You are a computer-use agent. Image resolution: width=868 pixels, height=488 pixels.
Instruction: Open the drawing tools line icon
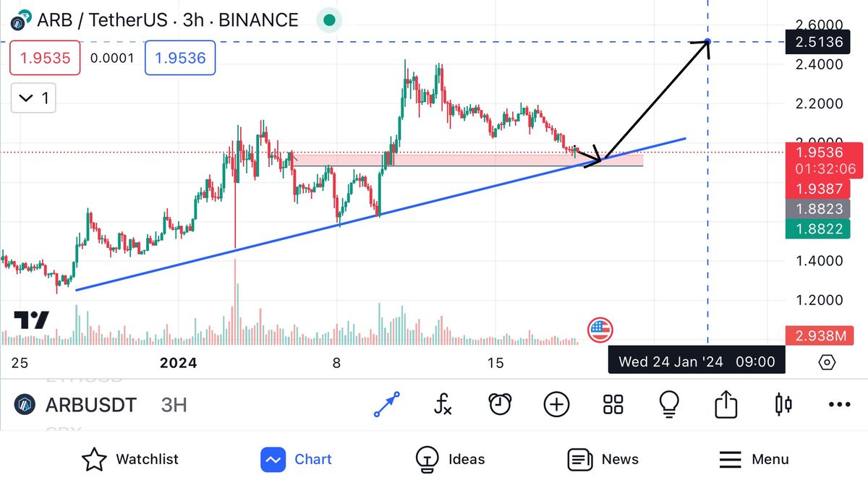[x=386, y=405]
